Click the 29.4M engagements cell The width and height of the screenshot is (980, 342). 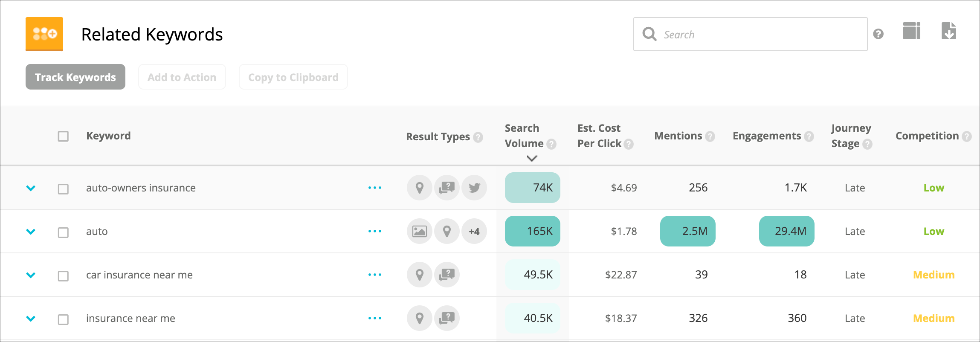787,231
